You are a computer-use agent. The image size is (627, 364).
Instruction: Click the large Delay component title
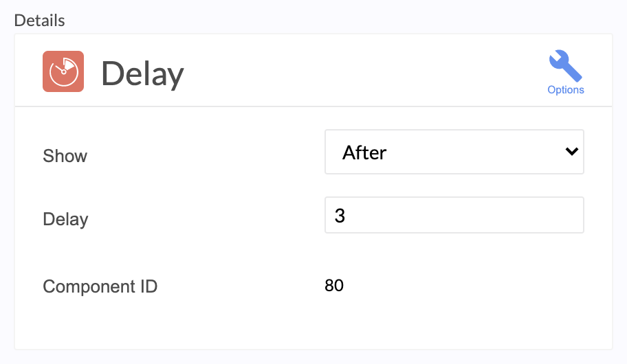coord(142,74)
